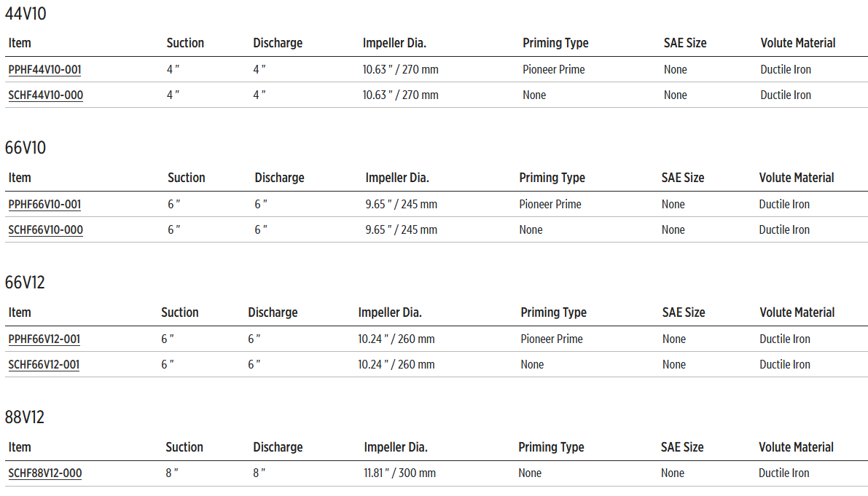Screen dimensions: 868x496
Task: Click the Discharge header in 88V12 table
Action: point(278,447)
